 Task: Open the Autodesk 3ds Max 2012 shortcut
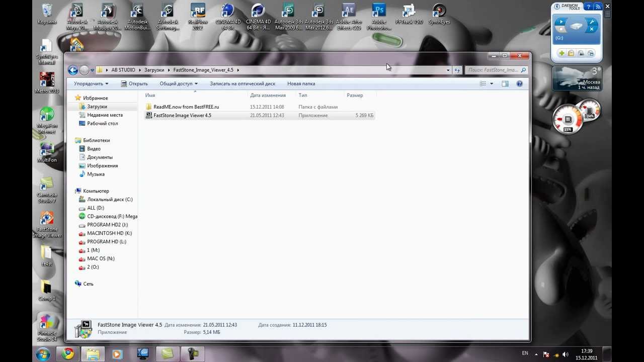pyautogui.click(x=318, y=16)
